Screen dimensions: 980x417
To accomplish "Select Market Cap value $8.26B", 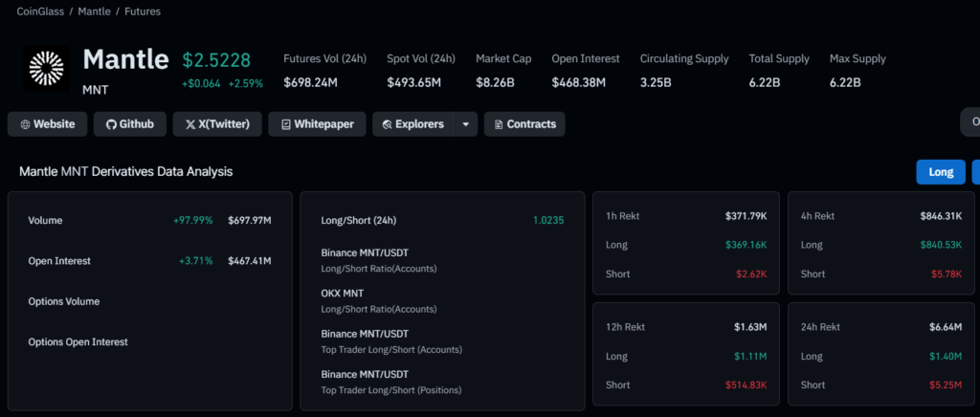I will click(495, 82).
